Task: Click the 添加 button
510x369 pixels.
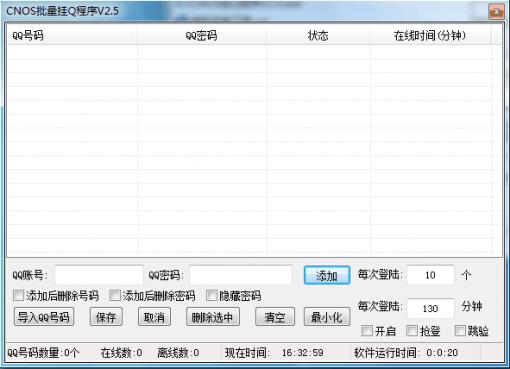Action: (x=327, y=275)
